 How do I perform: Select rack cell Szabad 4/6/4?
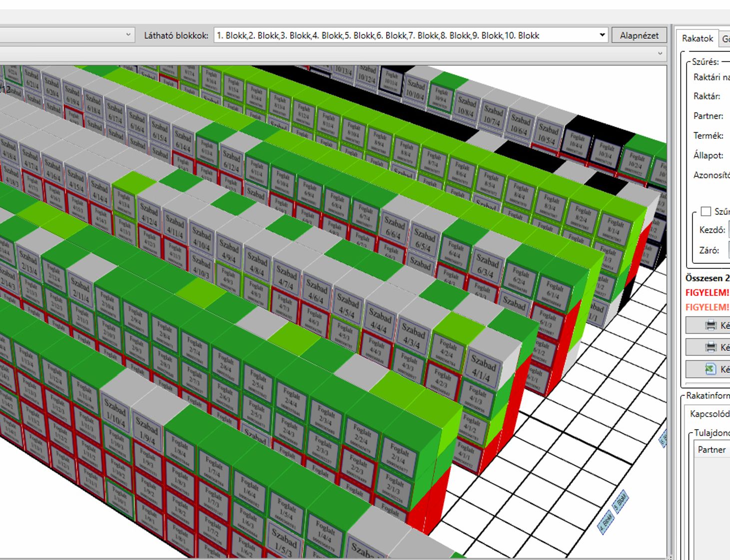[316, 292]
